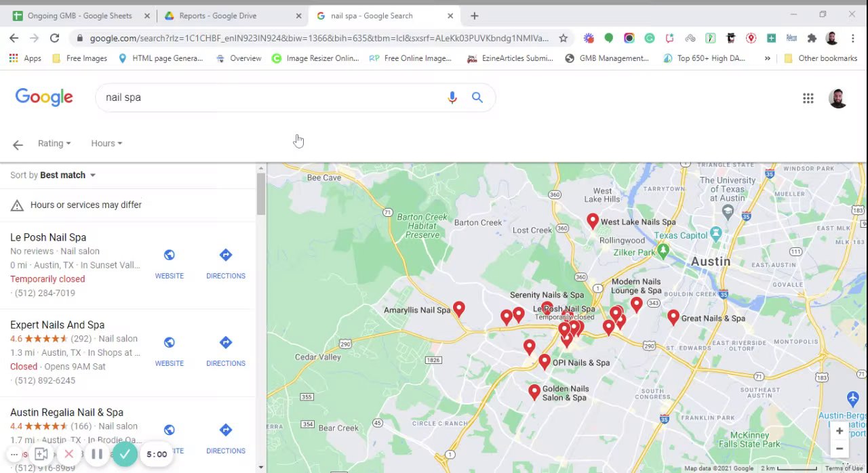This screenshot has height=473, width=868.
Task: Get directions to Le Posh Nail Spa
Action: [x=226, y=255]
